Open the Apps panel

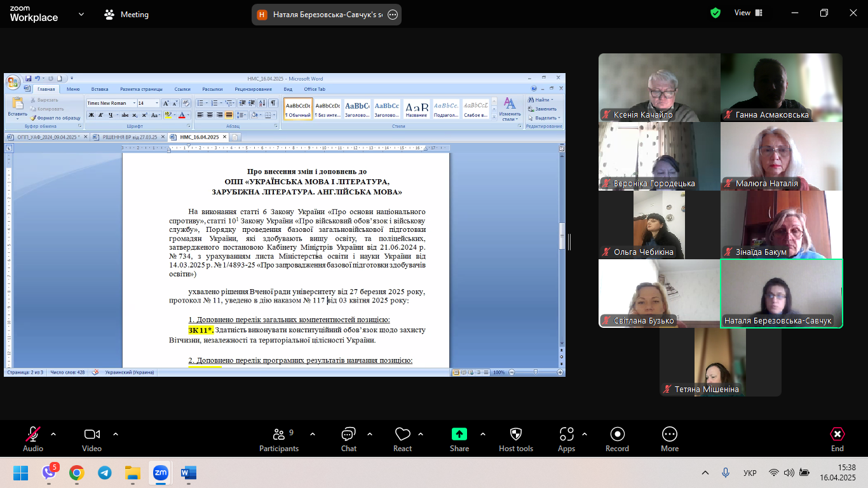coord(566,438)
